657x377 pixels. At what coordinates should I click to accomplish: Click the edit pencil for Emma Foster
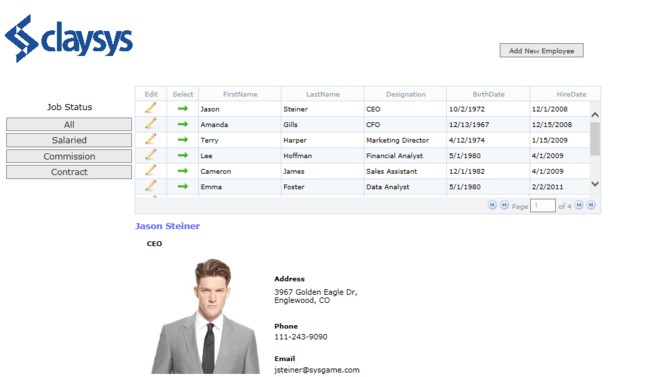151,186
